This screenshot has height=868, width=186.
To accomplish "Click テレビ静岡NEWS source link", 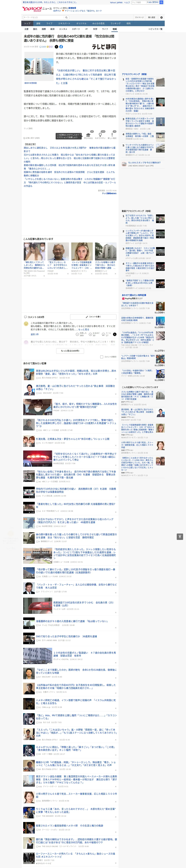I will pos(109,193).
